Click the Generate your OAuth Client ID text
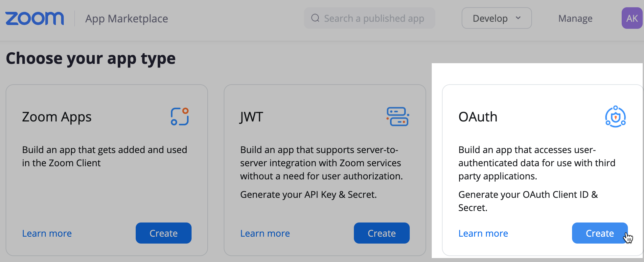The width and height of the screenshot is (644, 262). (528, 201)
